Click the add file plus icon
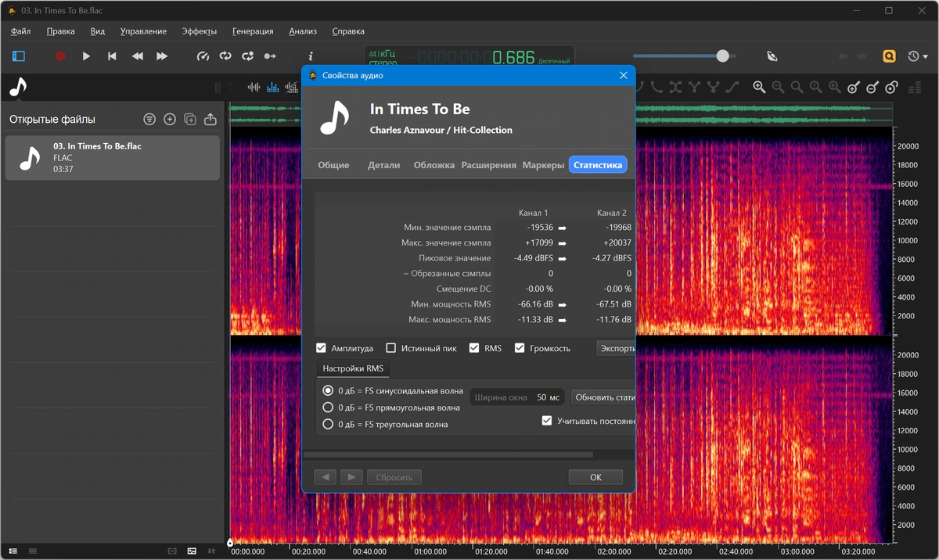 (x=170, y=120)
